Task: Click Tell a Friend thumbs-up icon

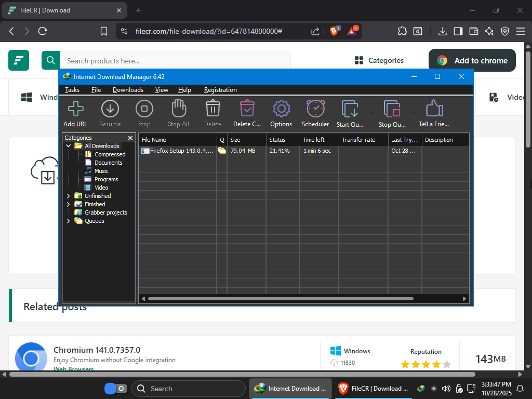Action: 434,110
